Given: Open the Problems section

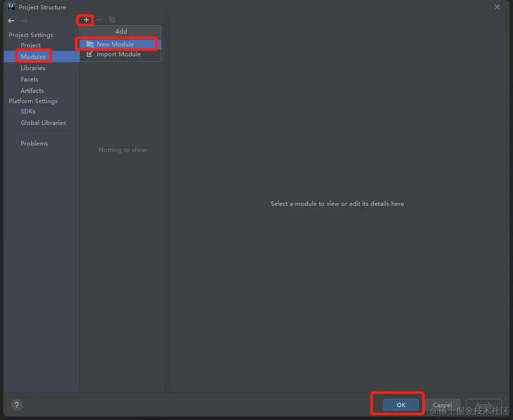Looking at the screenshot, I should pyautogui.click(x=34, y=144).
